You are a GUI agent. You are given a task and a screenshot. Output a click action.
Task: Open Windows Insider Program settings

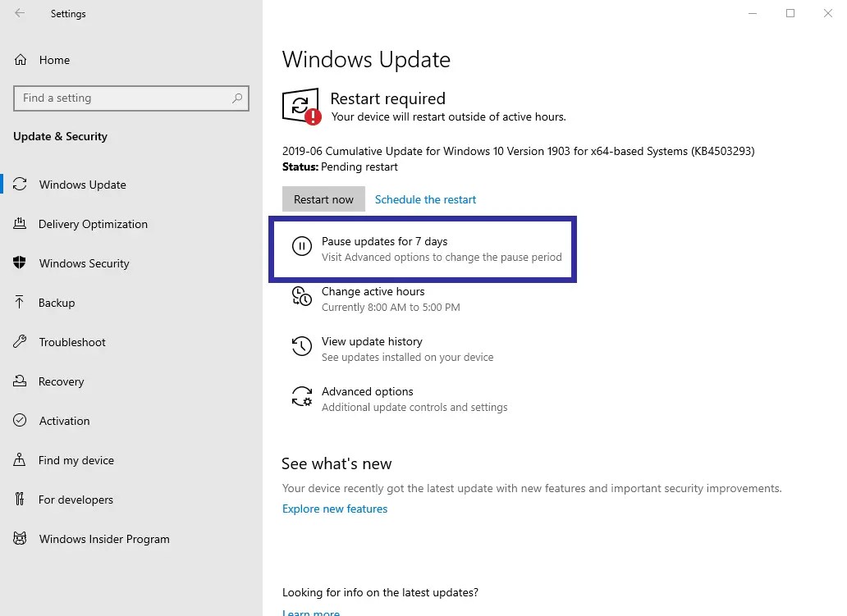(104, 540)
